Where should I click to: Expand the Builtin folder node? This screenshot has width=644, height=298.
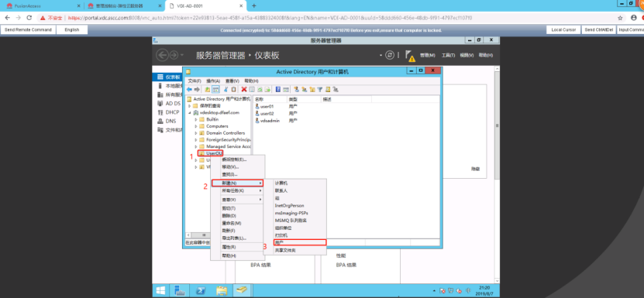pyautogui.click(x=196, y=119)
